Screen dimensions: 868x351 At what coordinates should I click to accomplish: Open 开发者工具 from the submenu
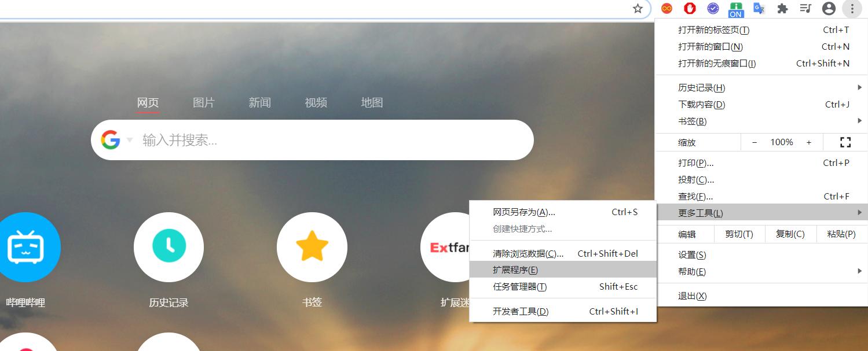pyautogui.click(x=563, y=311)
